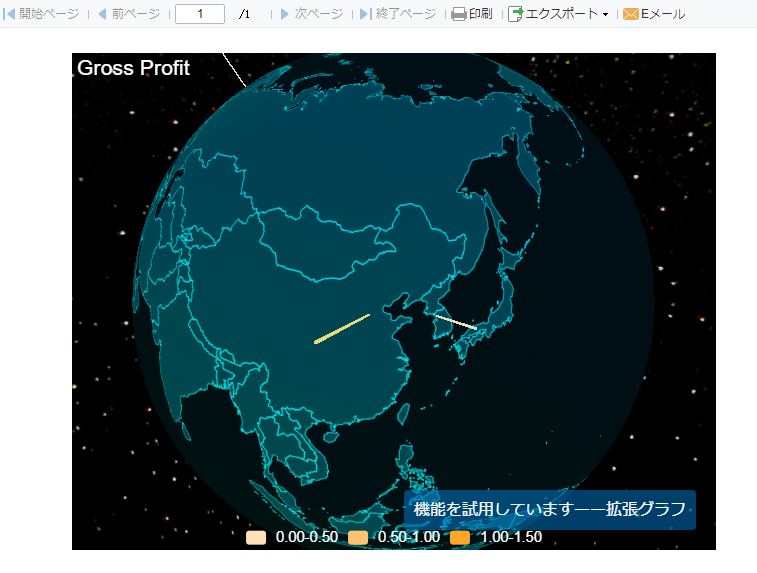Click the last page arrow icon

coord(366,14)
